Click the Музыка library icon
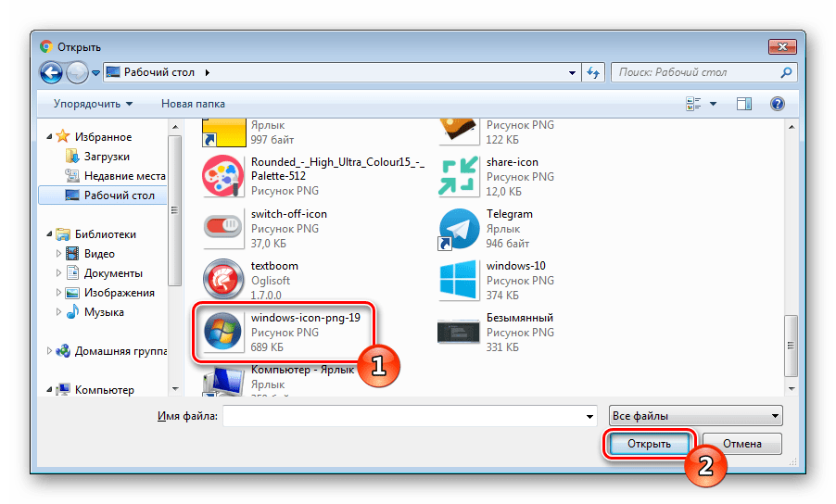The width and height of the screenshot is (836, 504). tap(72, 311)
